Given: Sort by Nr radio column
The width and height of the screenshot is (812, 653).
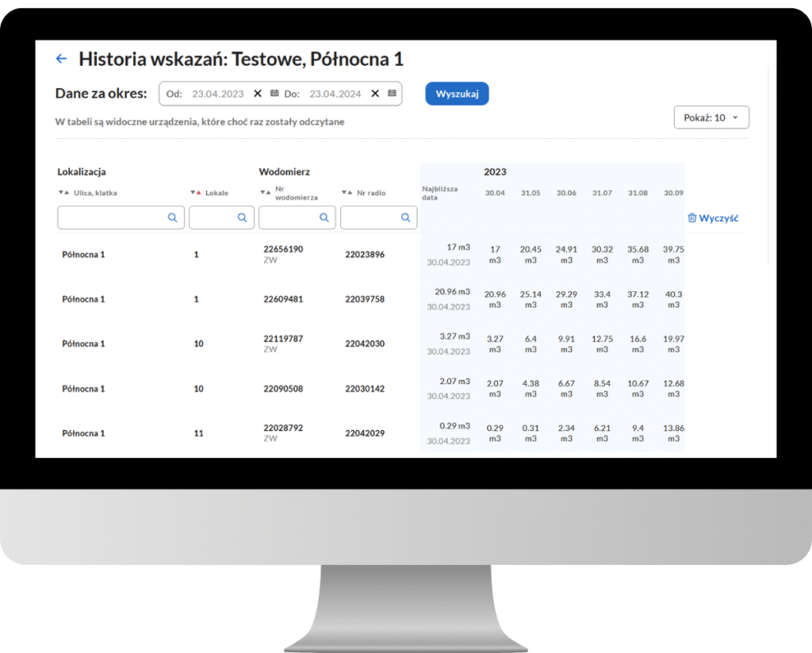Looking at the screenshot, I should pos(348,193).
